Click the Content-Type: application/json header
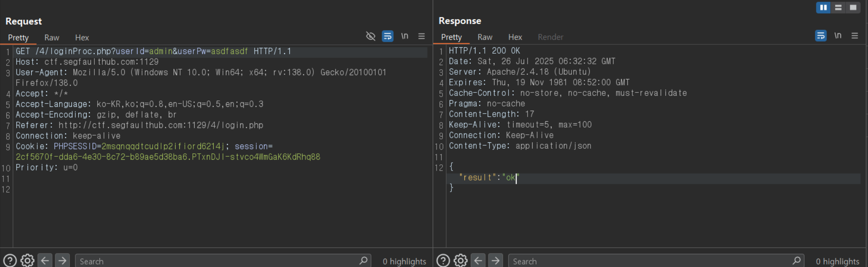This screenshot has width=868, height=267. tap(520, 146)
